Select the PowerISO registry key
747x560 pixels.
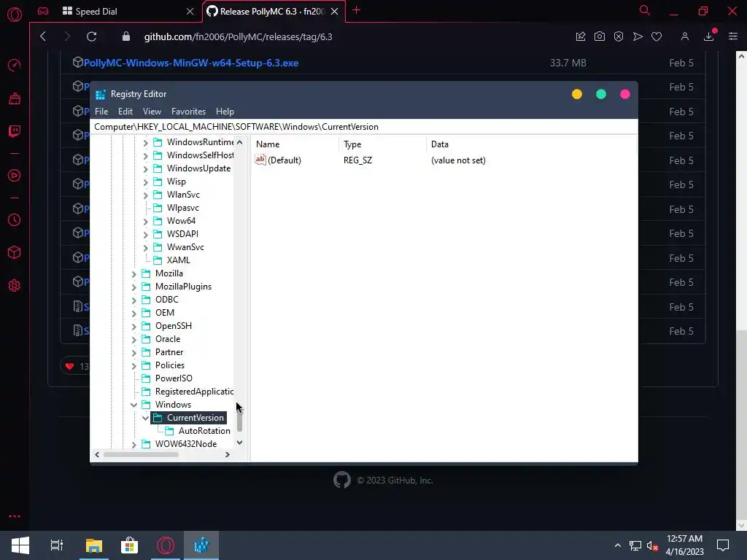coord(174,378)
